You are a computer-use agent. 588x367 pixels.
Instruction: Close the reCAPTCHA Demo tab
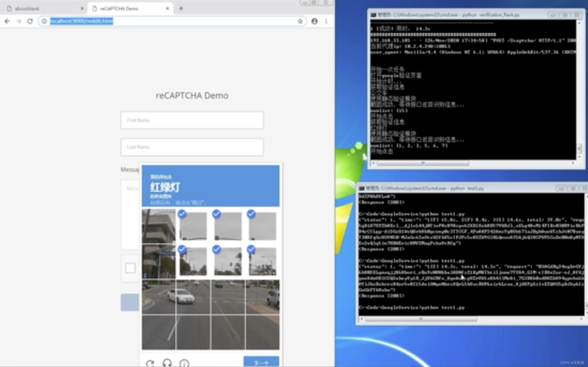click(167, 9)
